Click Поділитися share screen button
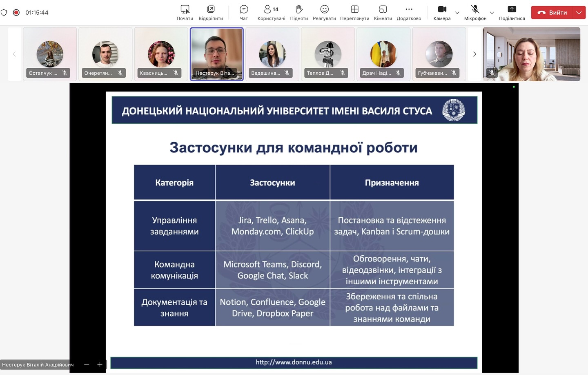Screen dimensions: 588x375 tap(512, 13)
